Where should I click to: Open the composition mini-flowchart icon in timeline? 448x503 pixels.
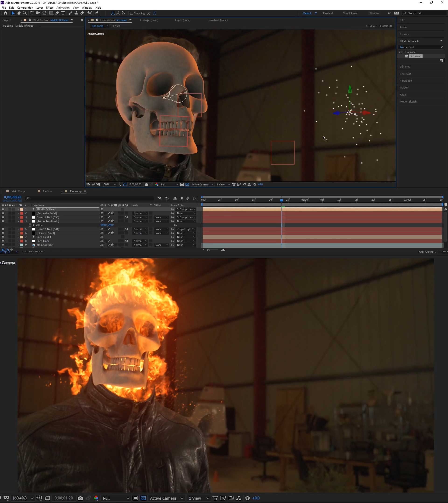click(160, 198)
